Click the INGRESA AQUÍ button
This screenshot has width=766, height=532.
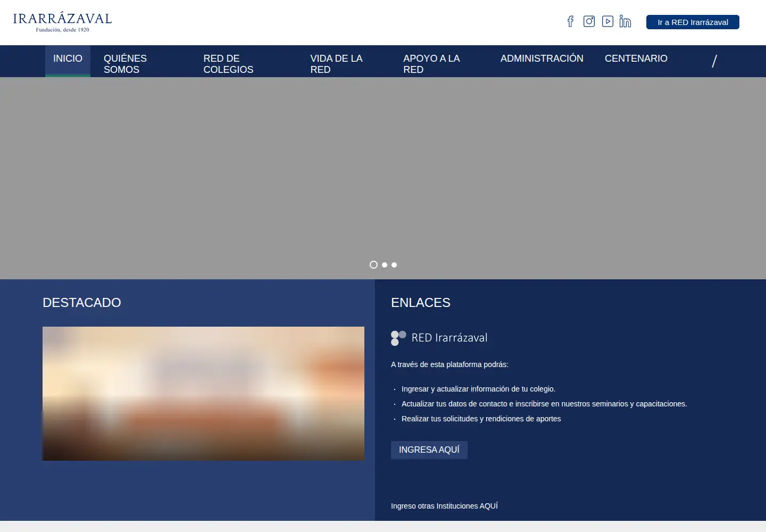429,450
